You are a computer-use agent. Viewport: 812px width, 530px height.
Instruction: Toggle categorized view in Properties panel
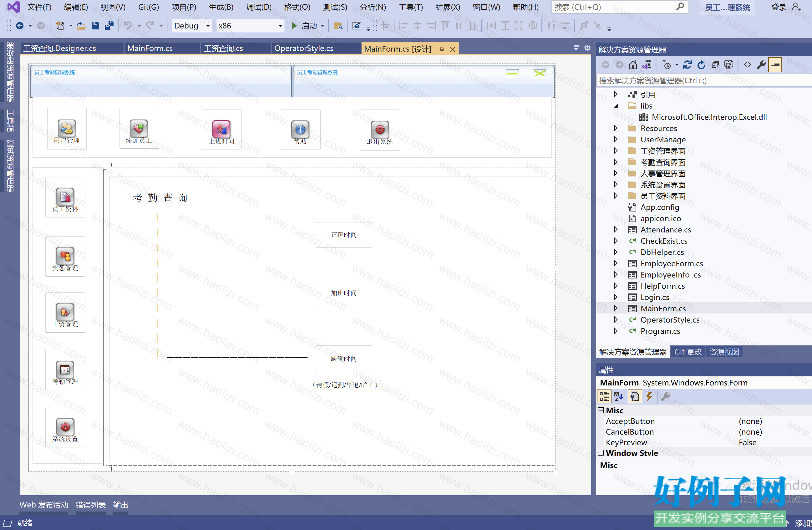tap(604, 397)
